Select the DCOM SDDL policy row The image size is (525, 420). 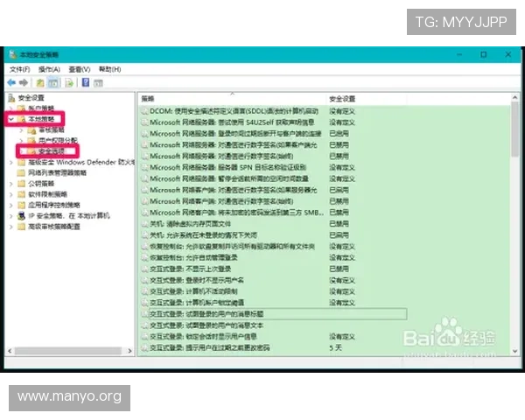pos(232,111)
